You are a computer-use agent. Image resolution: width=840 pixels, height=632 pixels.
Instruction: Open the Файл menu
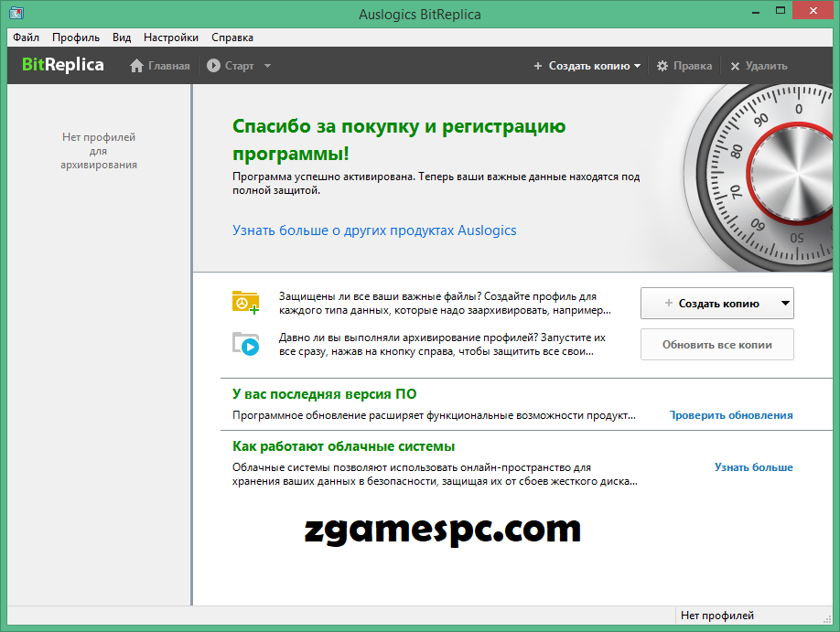click(27, 37)
